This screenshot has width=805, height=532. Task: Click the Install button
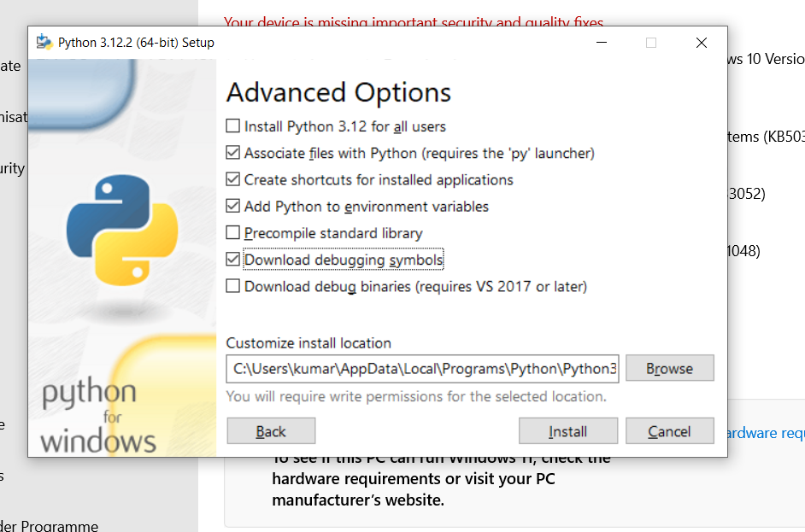tap(567, 430)
